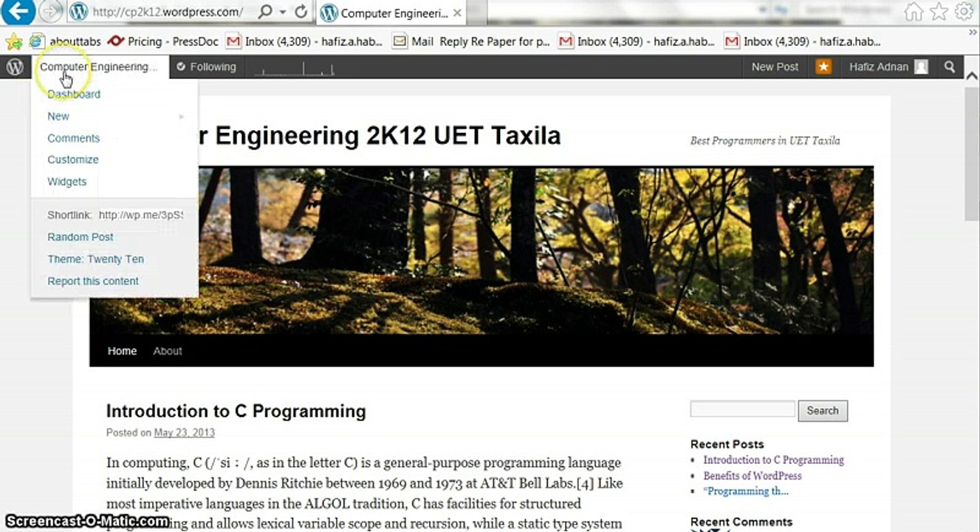Click the sidebar Search button
980x532 pixels.
pos(823,411)
